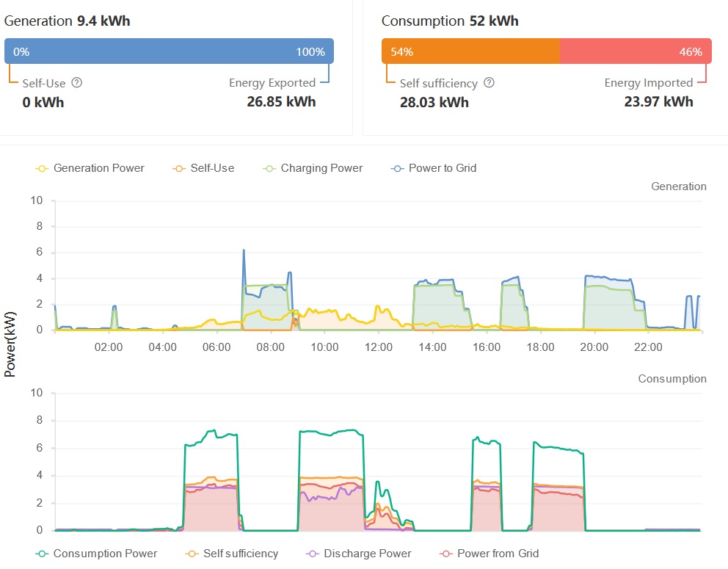
Task: Click the blue 100% exported generation bar
Action: click(x=169, y=51)
